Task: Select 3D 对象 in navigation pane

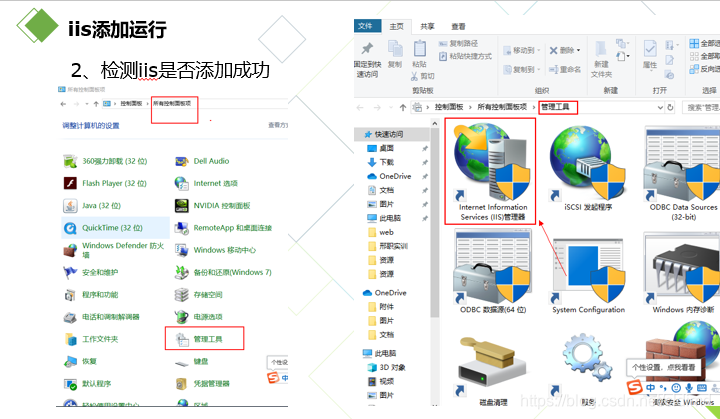Action: pos(387,367)
